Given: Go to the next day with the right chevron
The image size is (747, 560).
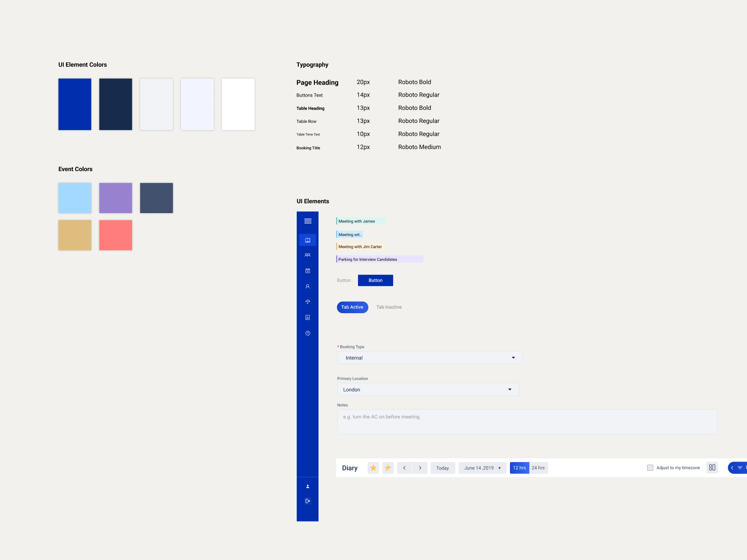Looking at the screenshot, I should point(420,468).
